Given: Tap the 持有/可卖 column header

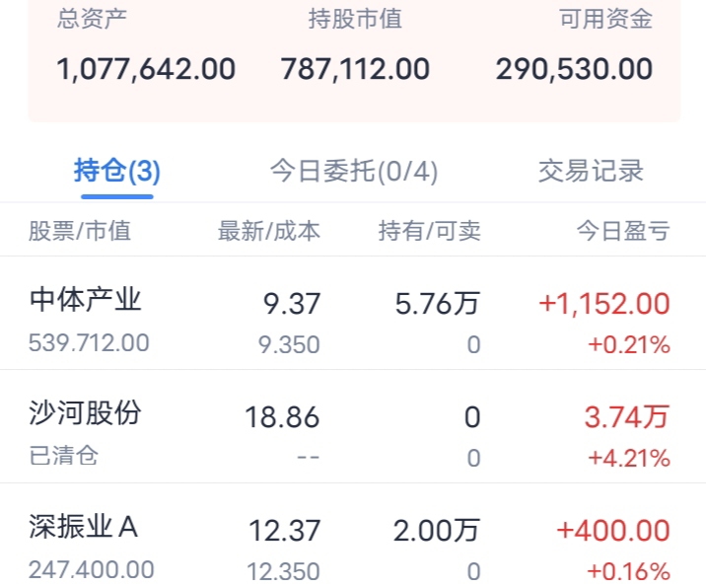Looking at the screenshot, I should click(x=430, y=232).
